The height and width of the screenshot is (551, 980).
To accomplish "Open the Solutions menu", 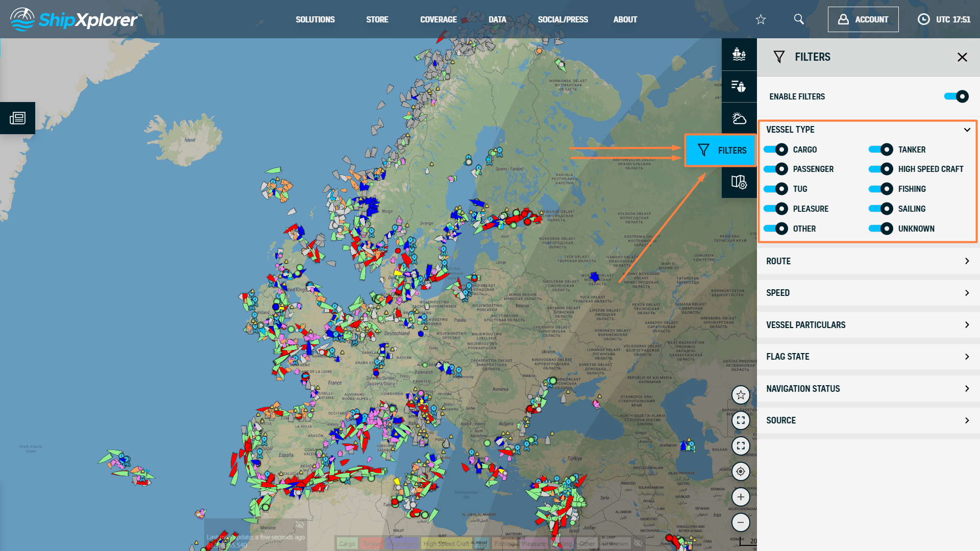I will pos(315,19).
